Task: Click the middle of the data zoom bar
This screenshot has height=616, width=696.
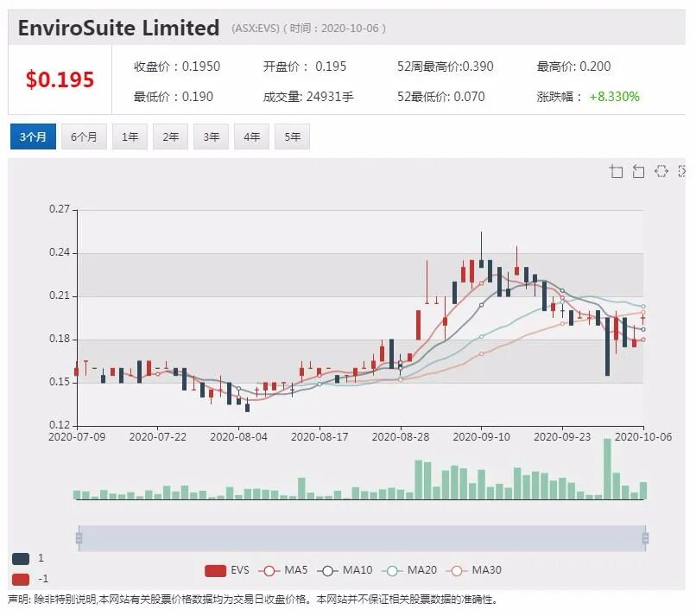Action: pos(362,538)
